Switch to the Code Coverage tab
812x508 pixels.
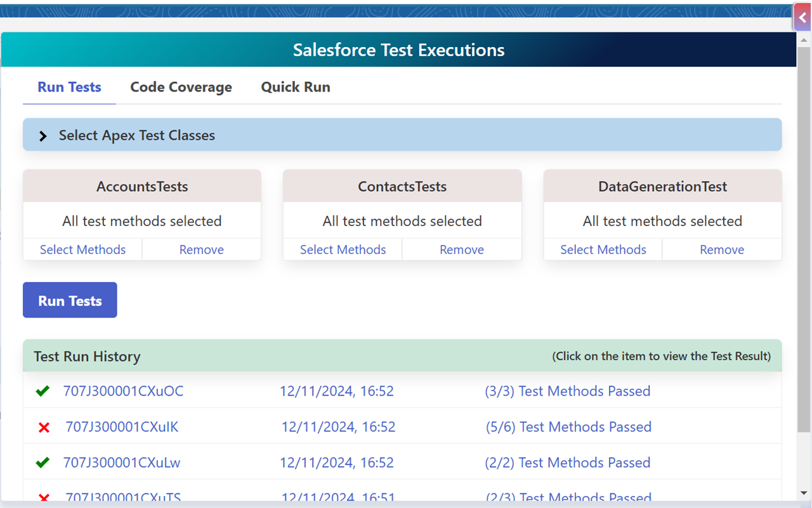181,87
